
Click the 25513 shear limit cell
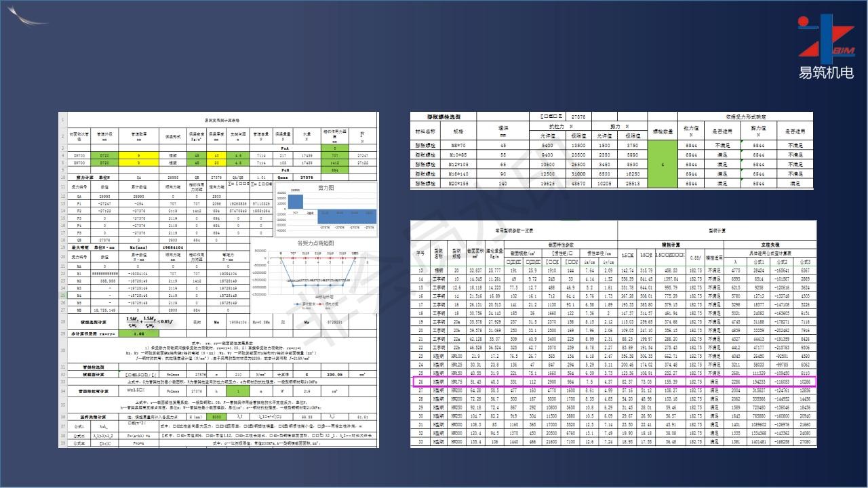(x=633, y=184)
